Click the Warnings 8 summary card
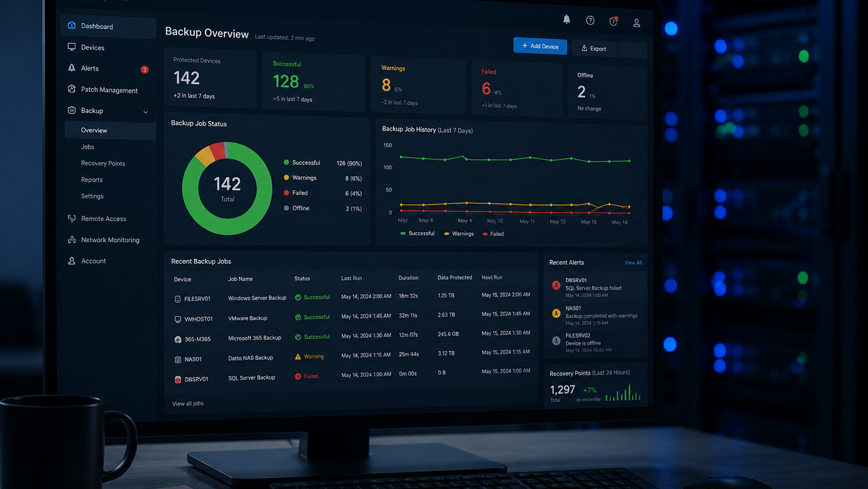This screenshot has height=489, width=868. click(x=418, y=85)
